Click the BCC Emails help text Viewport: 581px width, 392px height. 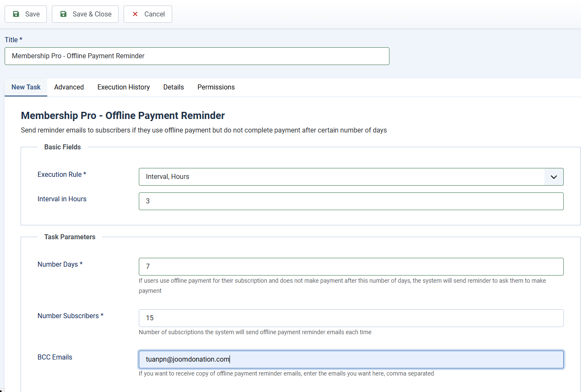point(286,373)
